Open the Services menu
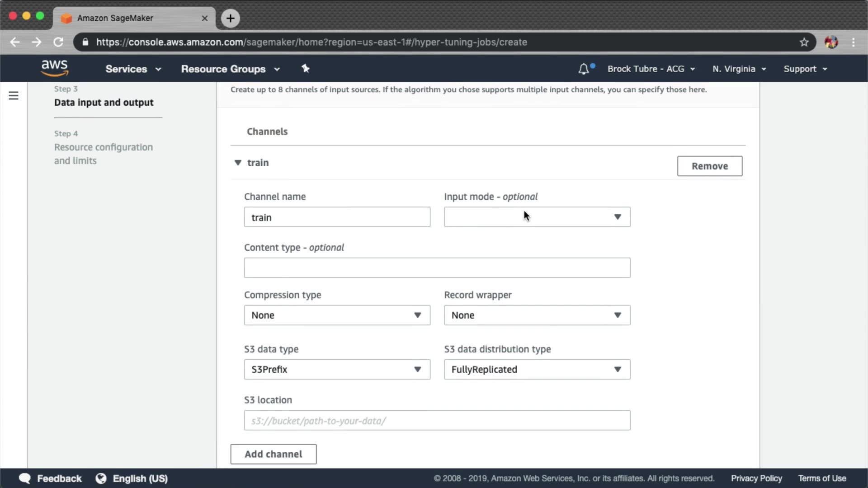This screenshot has height=488, width=868. tap(133, 69)
